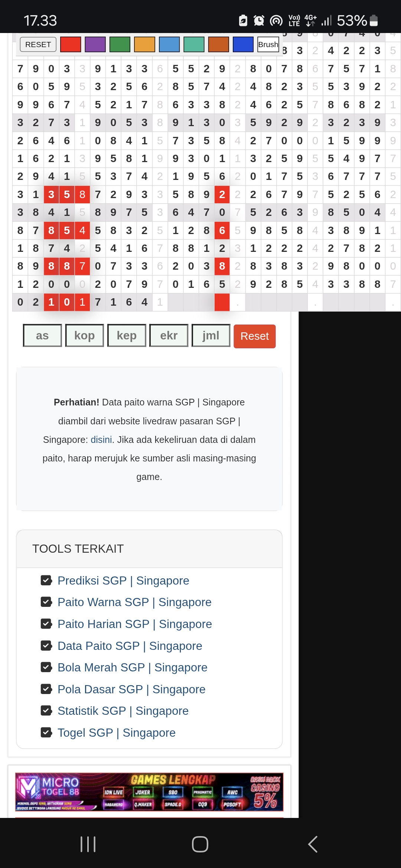The height and width of the screenshot is (868, 401).
Task: Click red cell '4' in row starting 8 7 8 5 4
Action: coord(82,230)
